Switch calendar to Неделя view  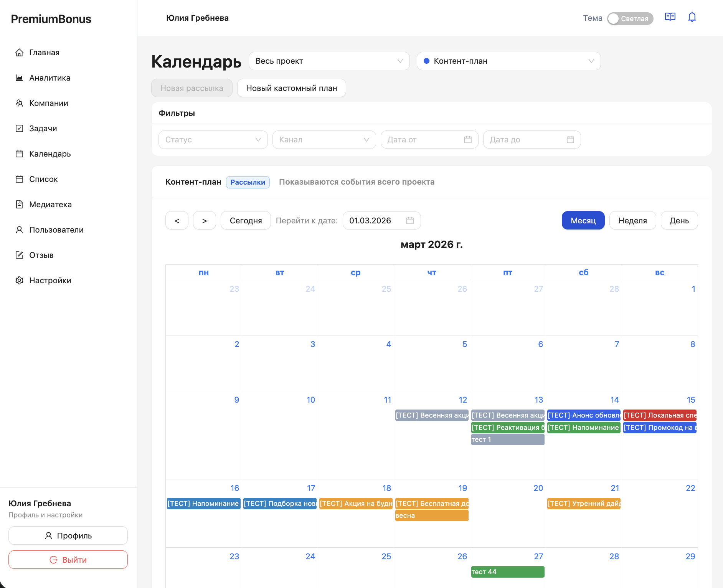point(632,221)
